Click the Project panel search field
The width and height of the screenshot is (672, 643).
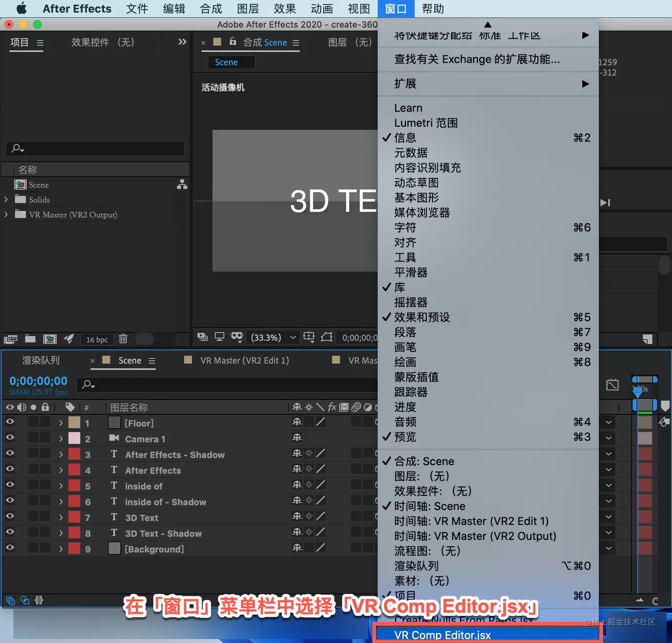point(95,149)
